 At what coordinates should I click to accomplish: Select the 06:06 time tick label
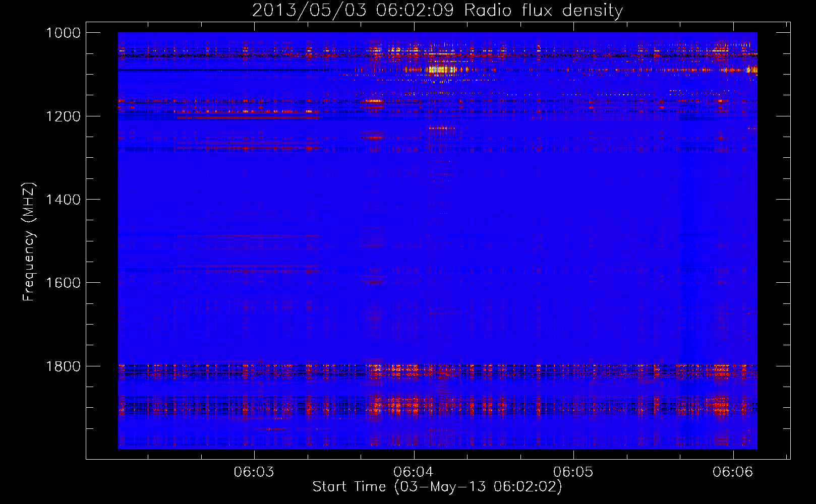pos(733,472)
